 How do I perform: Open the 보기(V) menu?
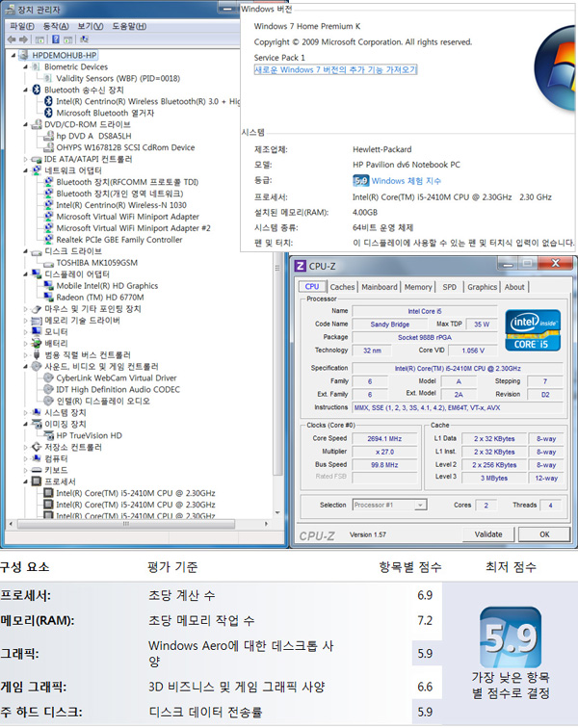(x=91, y=26)
